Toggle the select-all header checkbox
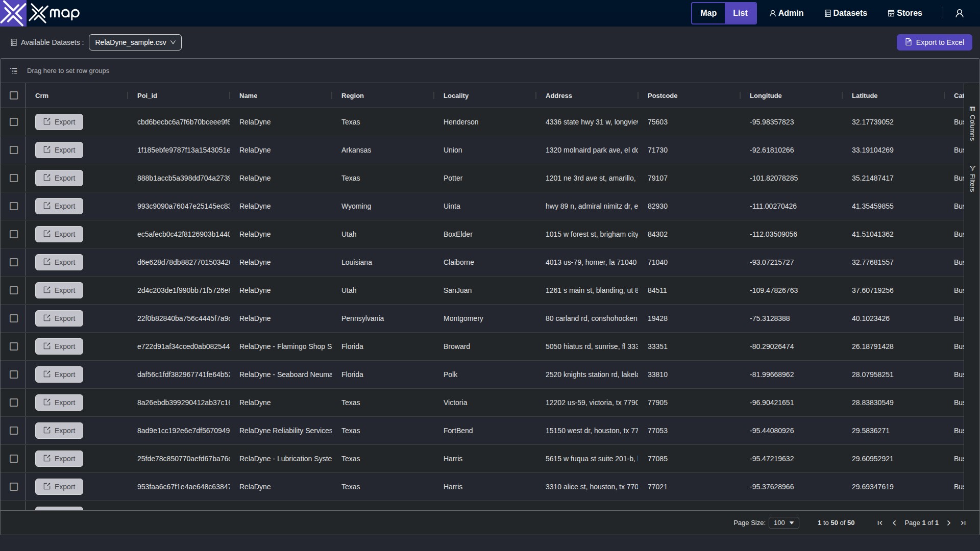Screen dimensions: 980x551 point(14,95)
